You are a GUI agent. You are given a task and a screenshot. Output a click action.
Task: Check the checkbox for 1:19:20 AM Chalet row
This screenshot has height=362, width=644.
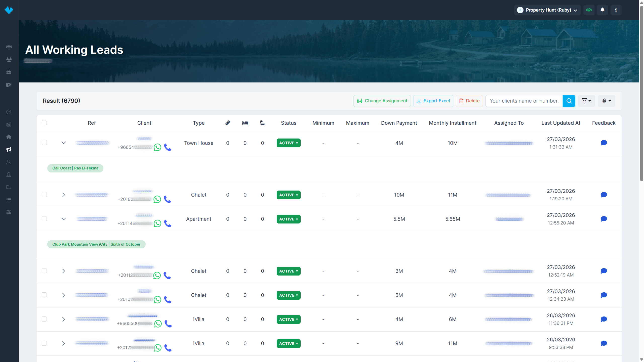(44, 195)
